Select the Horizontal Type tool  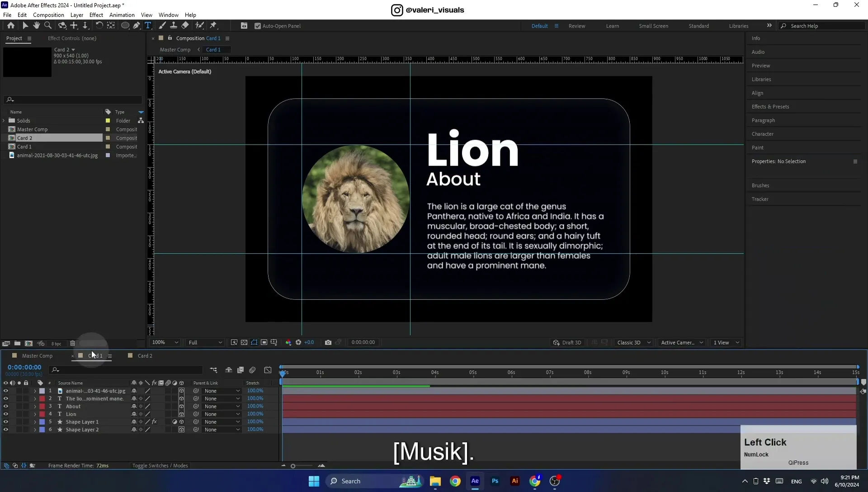coord(148,26)
